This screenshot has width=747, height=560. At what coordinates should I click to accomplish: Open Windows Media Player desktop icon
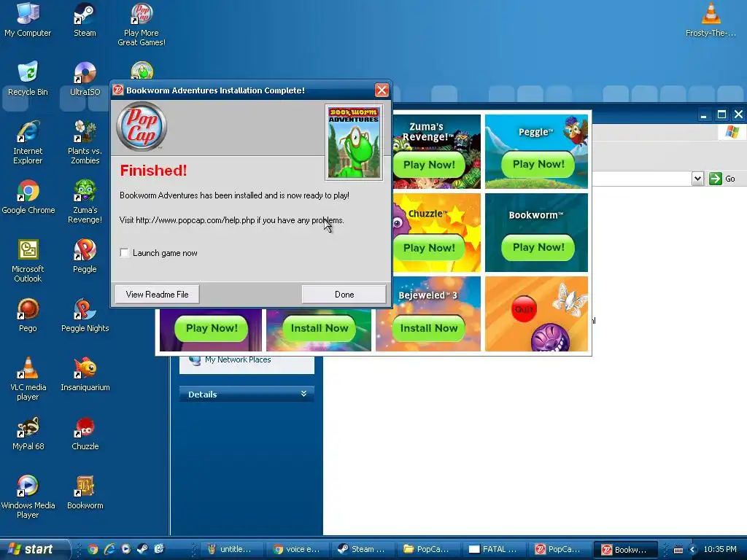pyautogui.click(x=28, y=496)
